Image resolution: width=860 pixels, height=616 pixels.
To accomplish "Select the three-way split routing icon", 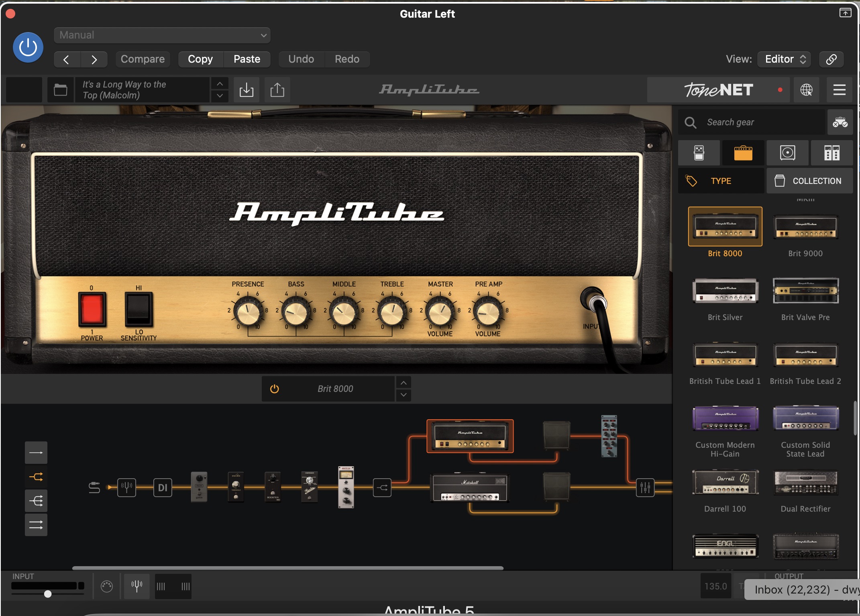I will 36,501.
